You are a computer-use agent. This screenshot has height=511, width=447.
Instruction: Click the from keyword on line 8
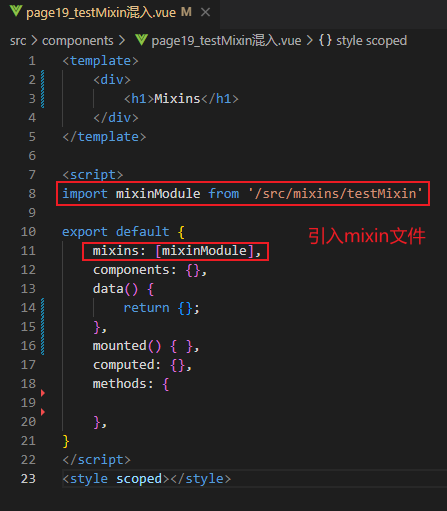(224, 194)
